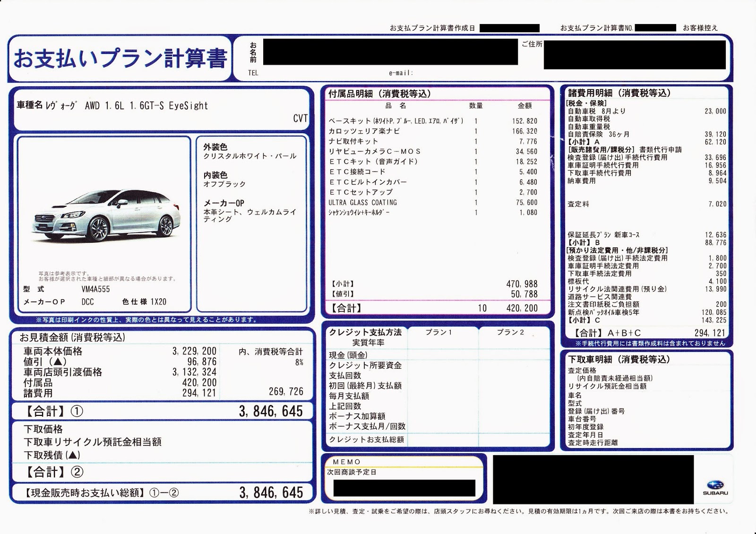
Task: Click the '外装色' heading
Action: click(x=215, y=147)
